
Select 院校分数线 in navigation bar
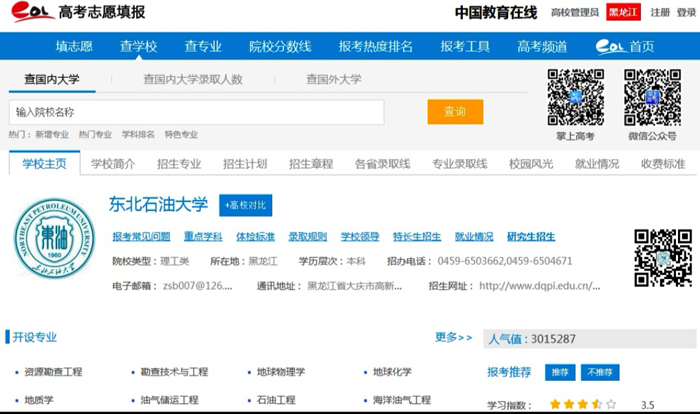[x=280, y=46]
